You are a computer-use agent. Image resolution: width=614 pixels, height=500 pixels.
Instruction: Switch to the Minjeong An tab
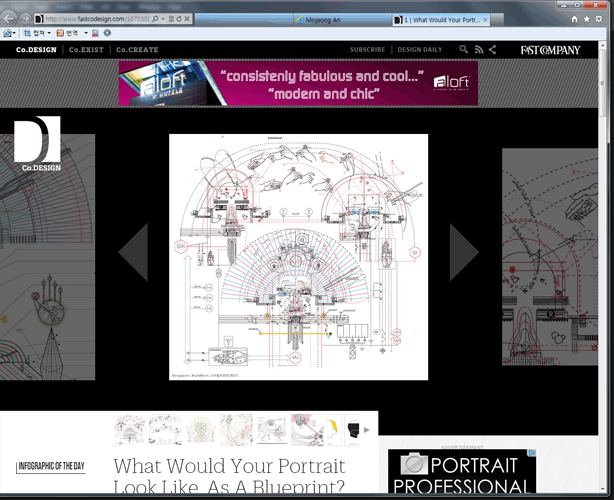pyautogui.click(x=343, y=20)
